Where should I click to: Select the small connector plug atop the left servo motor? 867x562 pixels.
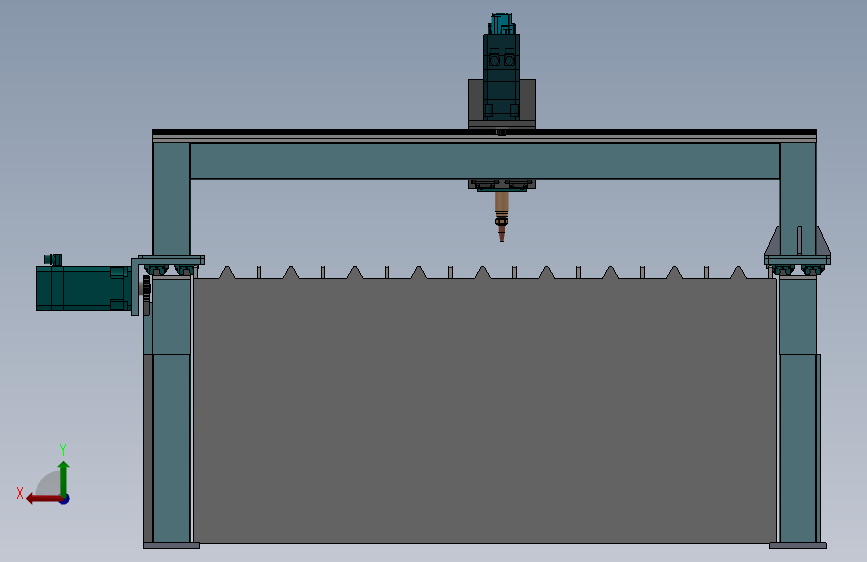[53, 259]
